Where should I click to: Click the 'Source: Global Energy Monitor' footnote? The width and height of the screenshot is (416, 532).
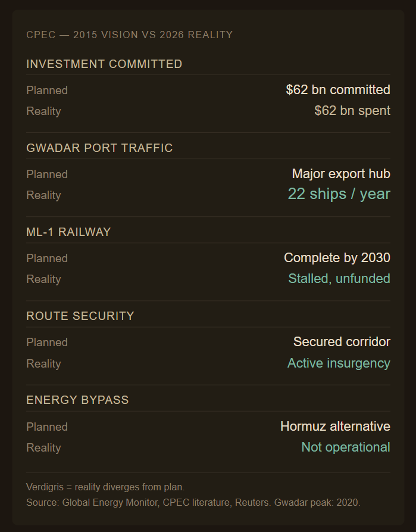point(193,502)
